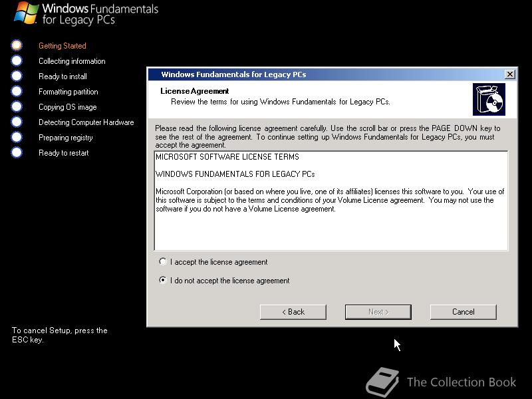The height and width of the screenshot is (399, 532).
Task: Cancel the setup wizard
Action: (x=463, y=312)
